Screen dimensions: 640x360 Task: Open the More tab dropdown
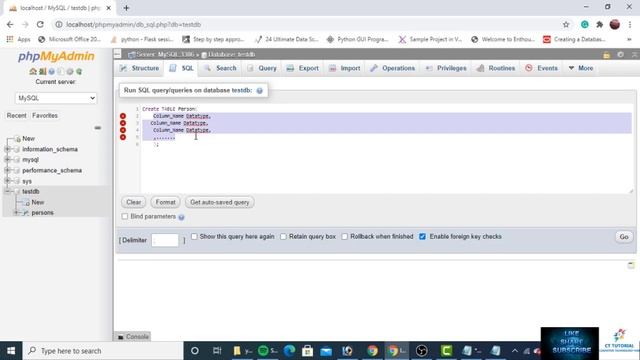click(x=581, y=68)
